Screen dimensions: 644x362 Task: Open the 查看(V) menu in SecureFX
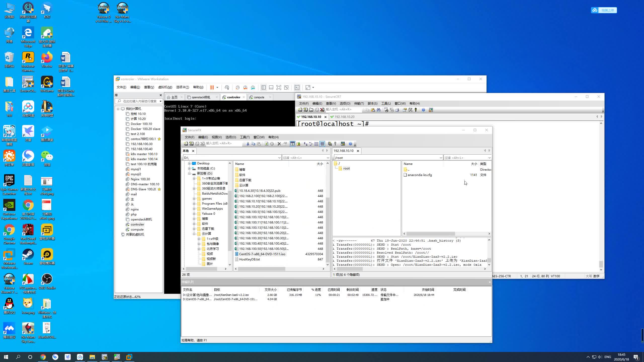(217, 137)
